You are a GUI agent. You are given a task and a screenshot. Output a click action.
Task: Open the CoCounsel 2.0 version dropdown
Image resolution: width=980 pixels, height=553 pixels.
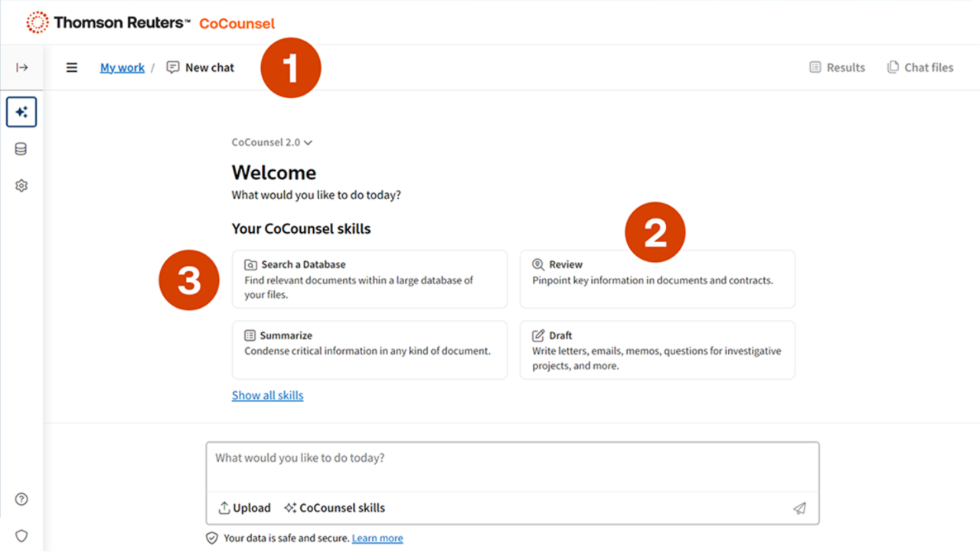pyautogui.click(x=272, y=142)
